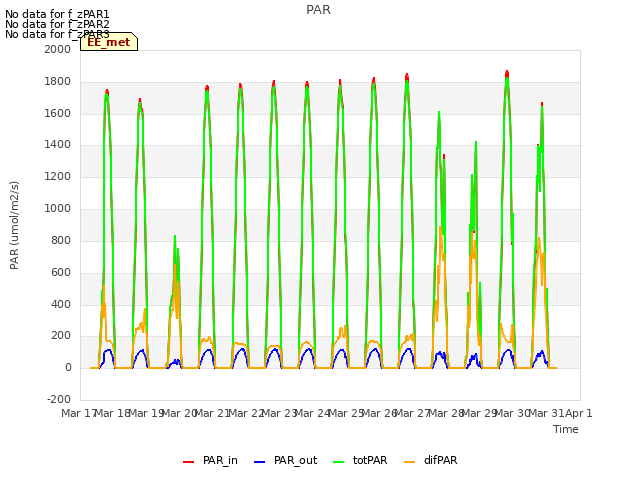Click the 200 y-axis tick label
The height and width of the screenshot is (480, 640).
[x=61, y=336]
